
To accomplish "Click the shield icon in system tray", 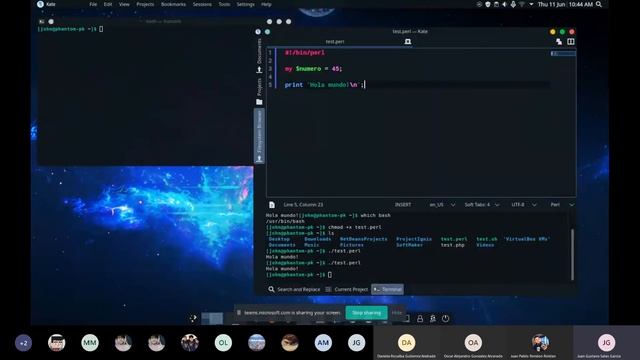I will tap(488, 4).
